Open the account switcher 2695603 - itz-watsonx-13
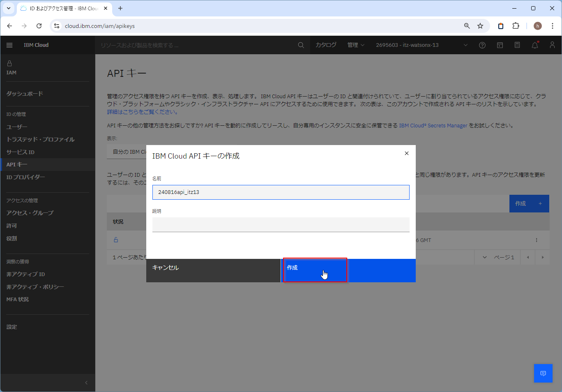Image resolution: width=562 pixels, height=392 pixels. [x=422, y=45]
